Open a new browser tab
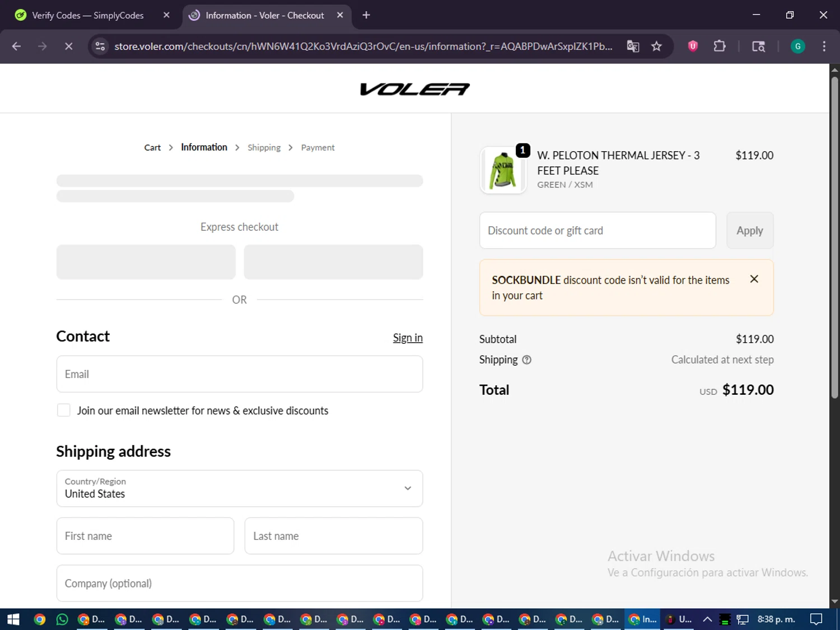Image resolution: width=840 pixels, height=630 pixels. pos(366,15)
